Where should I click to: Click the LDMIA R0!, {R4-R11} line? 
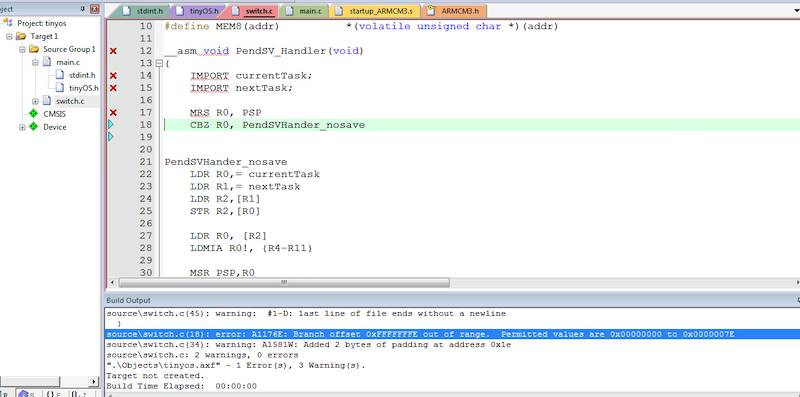point(251,248)
